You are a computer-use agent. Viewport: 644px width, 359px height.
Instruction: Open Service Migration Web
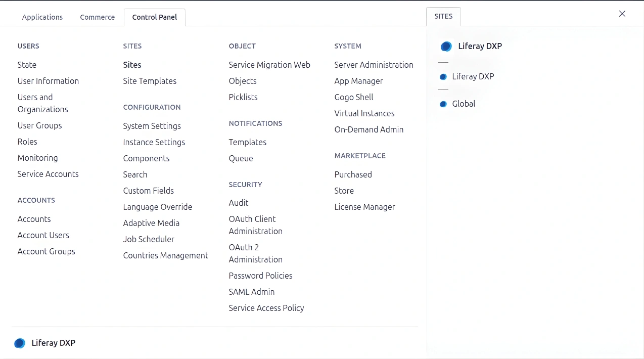click(269, 65)
